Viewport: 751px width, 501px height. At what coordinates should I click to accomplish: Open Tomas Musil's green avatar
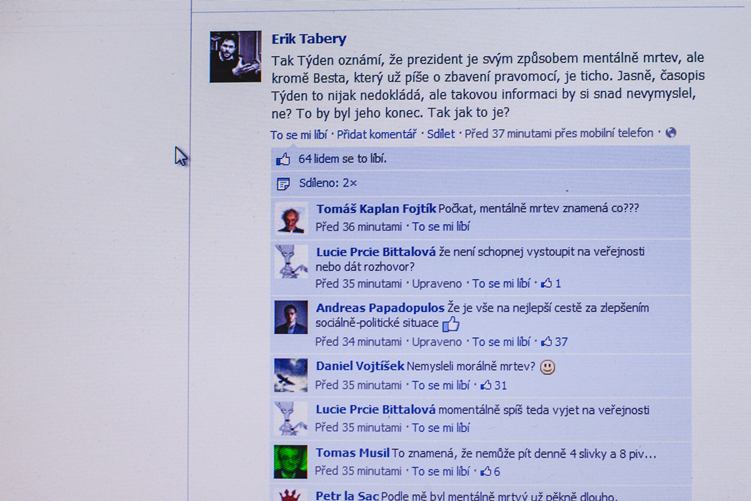coord(290,462)
